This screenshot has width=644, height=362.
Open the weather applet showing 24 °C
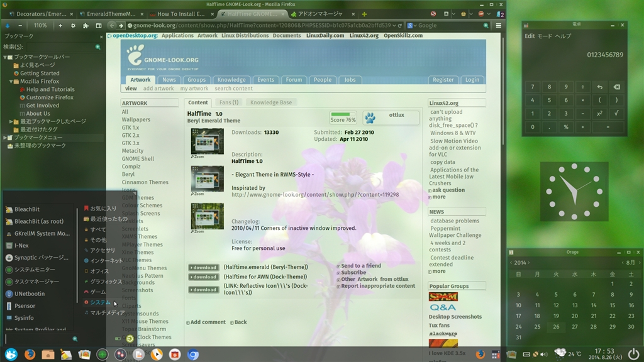(x=568, y=353)
